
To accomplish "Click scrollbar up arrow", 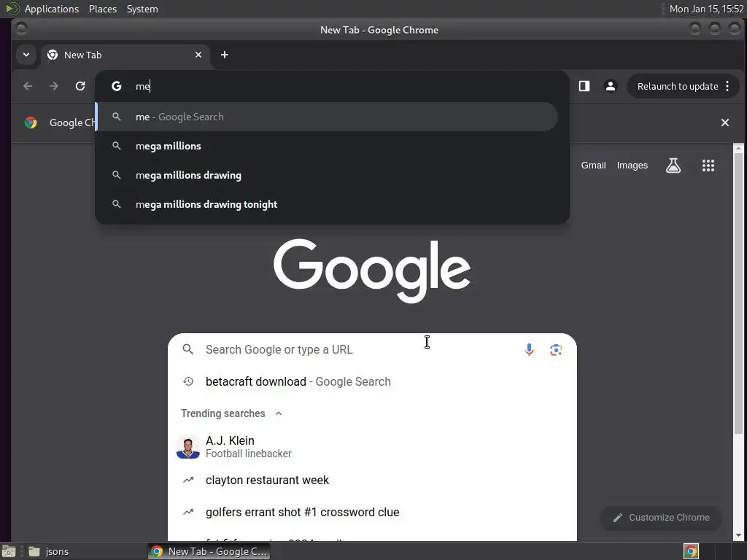I will [x=738, y=149].
